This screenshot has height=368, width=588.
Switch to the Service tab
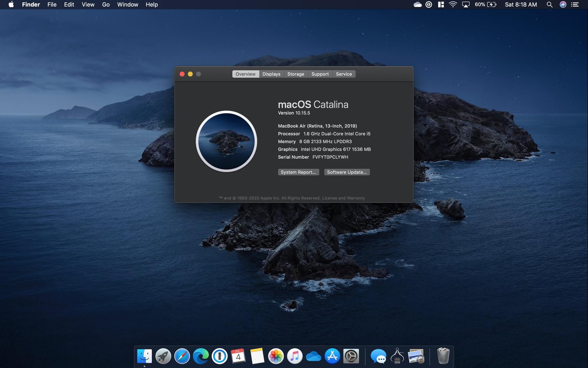(x=344, y=74)
